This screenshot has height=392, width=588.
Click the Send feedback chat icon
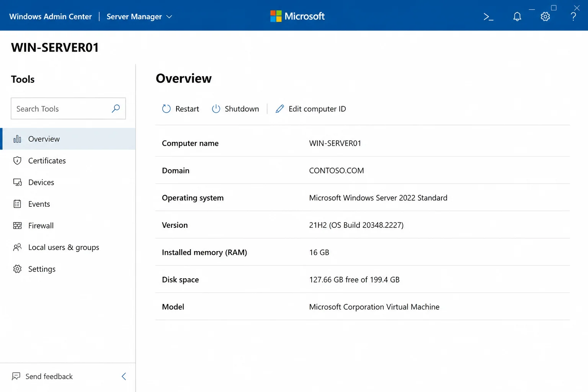point(16,376)
